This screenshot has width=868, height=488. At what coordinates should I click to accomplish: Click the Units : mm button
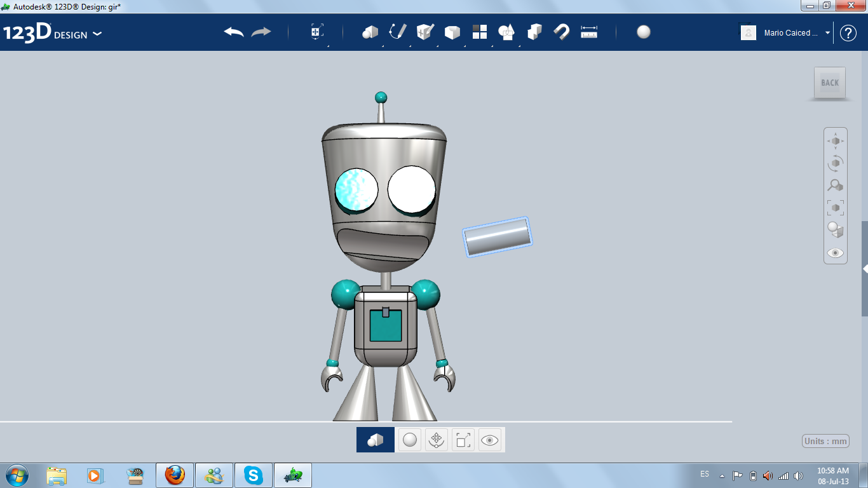(x=826, y=442)
